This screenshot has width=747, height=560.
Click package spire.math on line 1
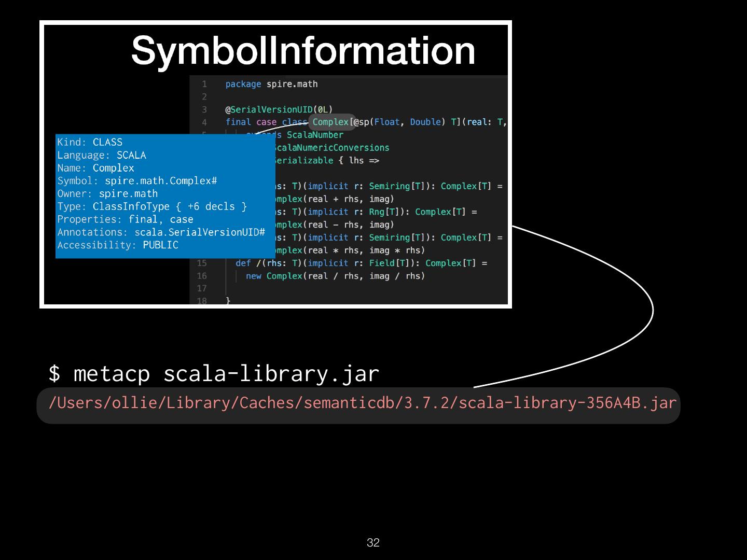point(271,84)
